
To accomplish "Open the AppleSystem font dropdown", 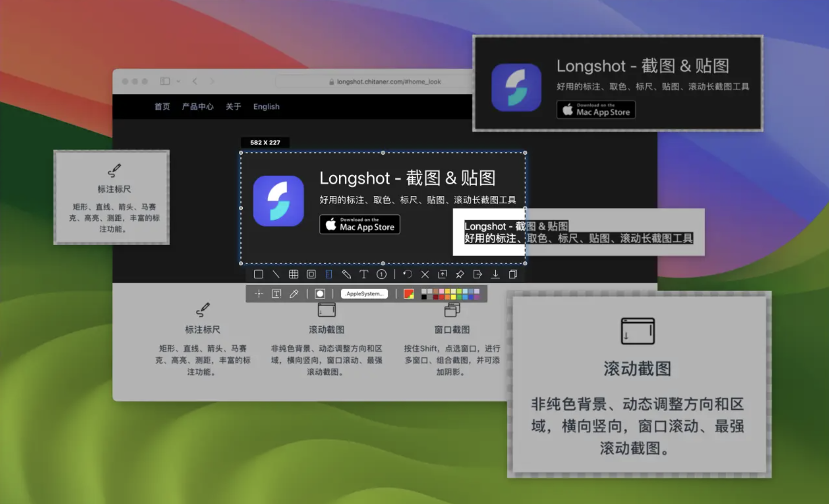I will (364, 294).
